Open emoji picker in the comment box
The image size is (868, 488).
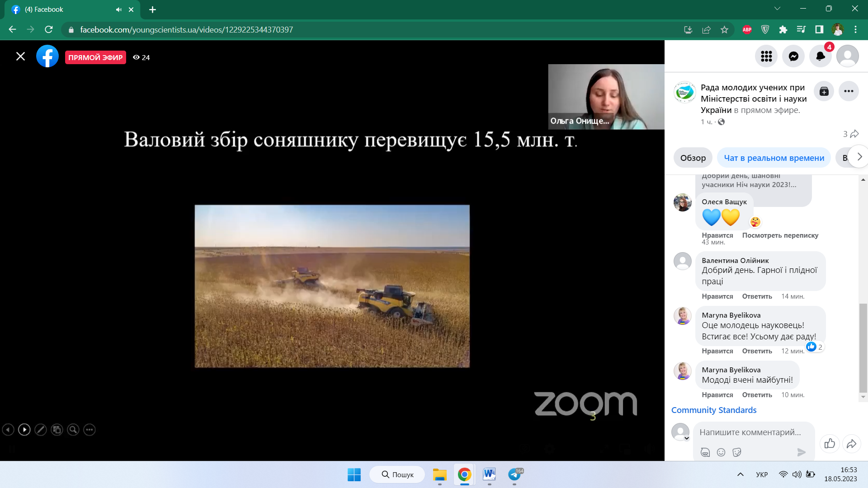(721, 452)
